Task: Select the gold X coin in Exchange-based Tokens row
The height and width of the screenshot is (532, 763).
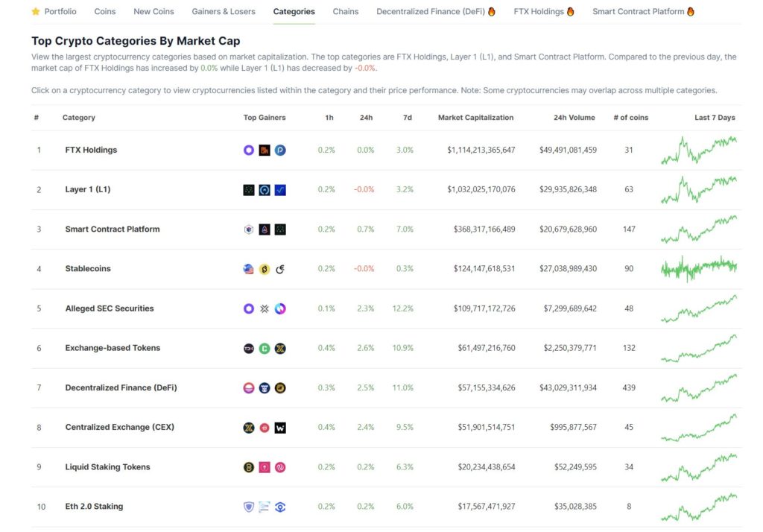Action: 280,348
